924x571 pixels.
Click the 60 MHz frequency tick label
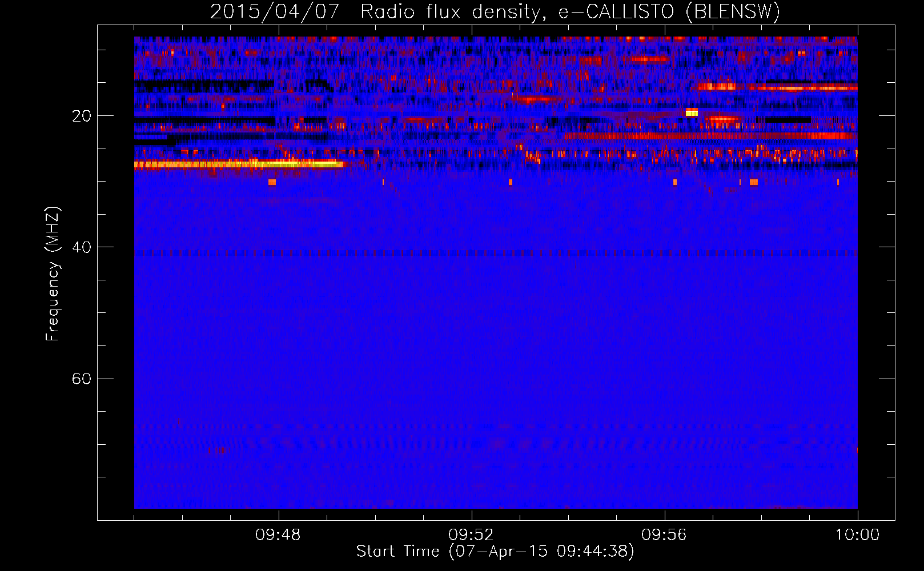coord(82,379)
